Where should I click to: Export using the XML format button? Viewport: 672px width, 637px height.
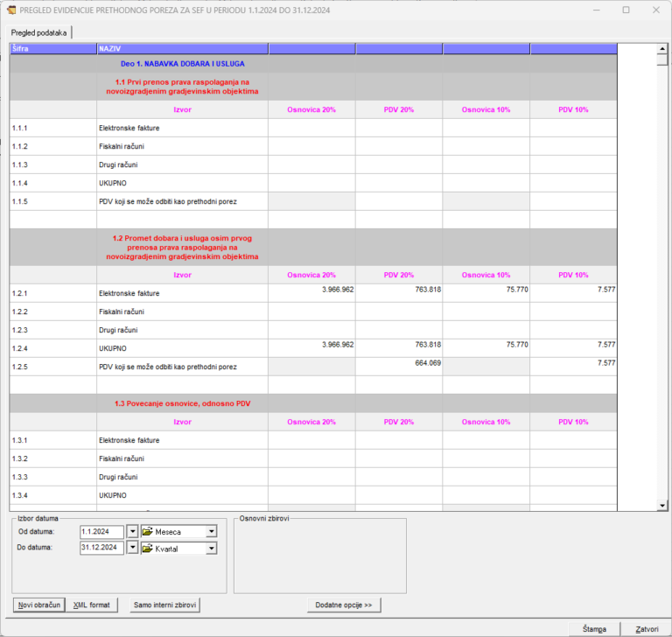click(x=92, y=605)
